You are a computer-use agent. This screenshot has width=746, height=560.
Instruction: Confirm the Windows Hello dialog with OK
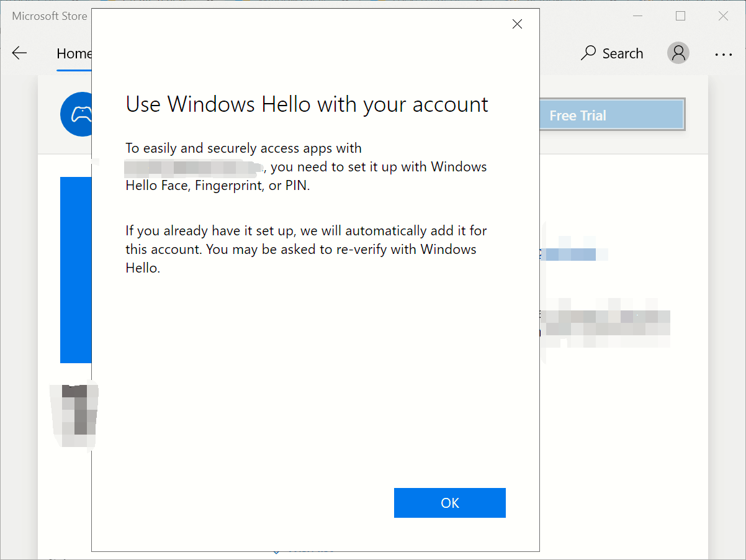coord(450,503)
